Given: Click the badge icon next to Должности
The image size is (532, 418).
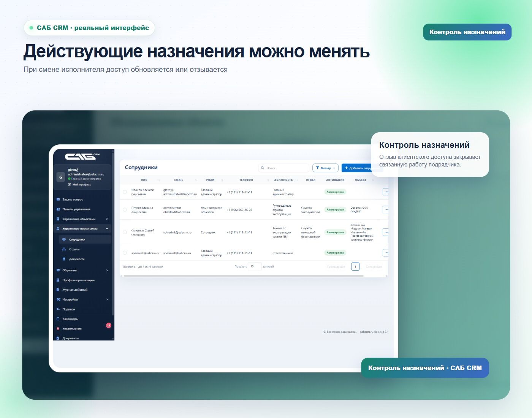Looking at the screenshot, I should pyautogui.click(x=64, y=259).
